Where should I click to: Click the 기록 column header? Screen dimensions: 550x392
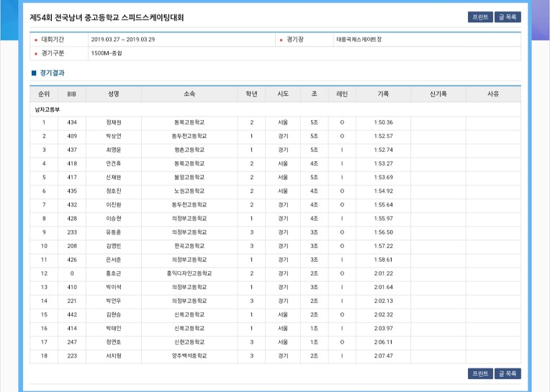(x=383, y=94)
